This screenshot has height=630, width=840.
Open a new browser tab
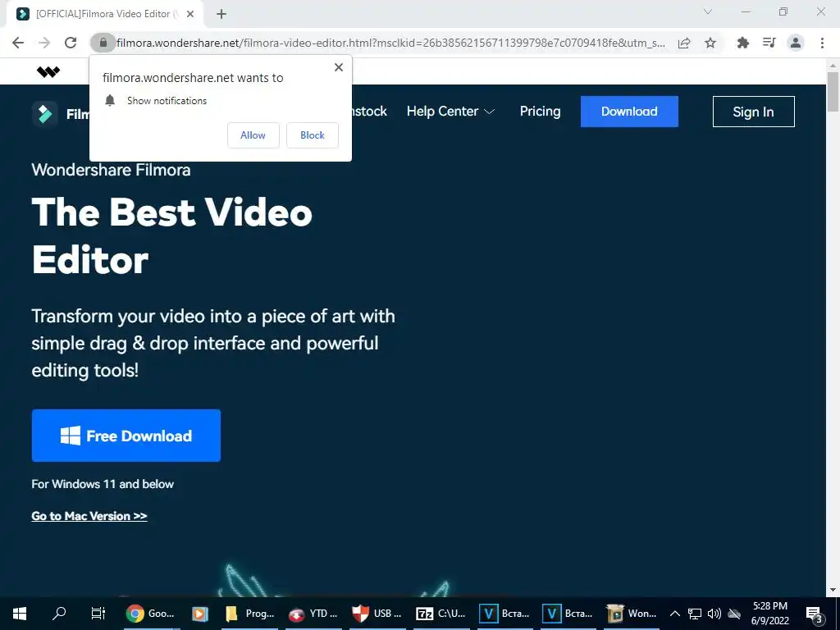click(221, 14)
